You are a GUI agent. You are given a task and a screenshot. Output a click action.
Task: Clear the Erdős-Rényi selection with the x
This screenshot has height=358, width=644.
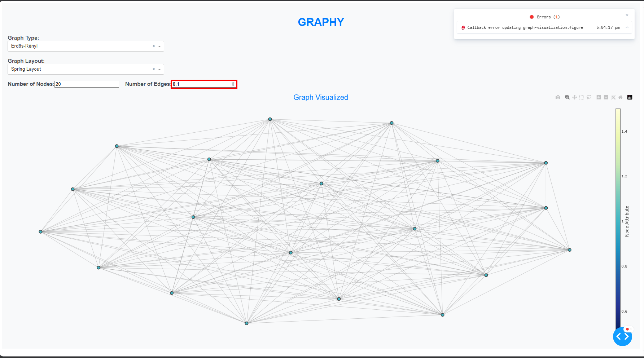[x=154, y=46]
